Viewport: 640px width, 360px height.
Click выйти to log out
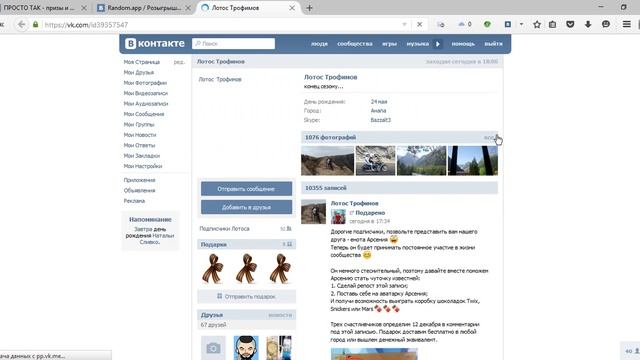[493, 44]
